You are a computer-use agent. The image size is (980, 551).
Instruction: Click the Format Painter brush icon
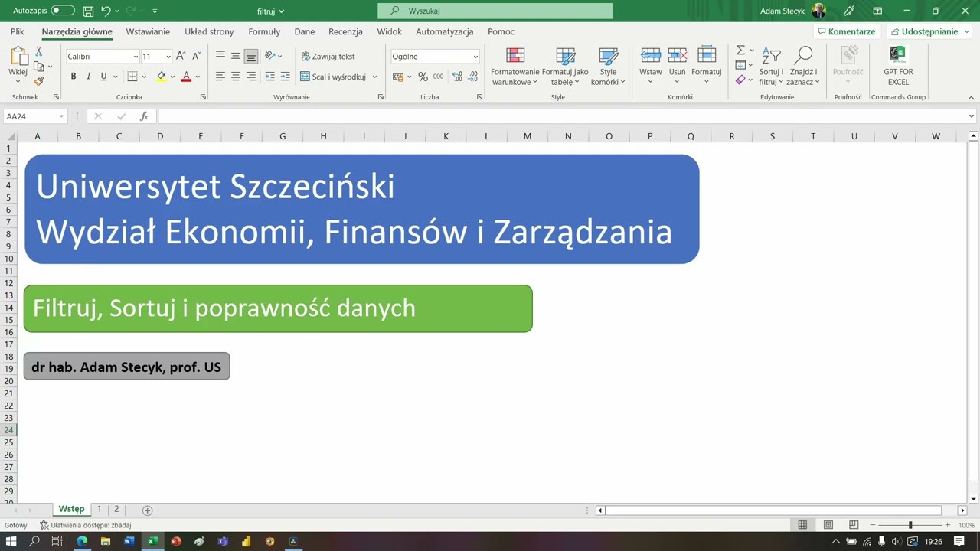pos(39,81)
